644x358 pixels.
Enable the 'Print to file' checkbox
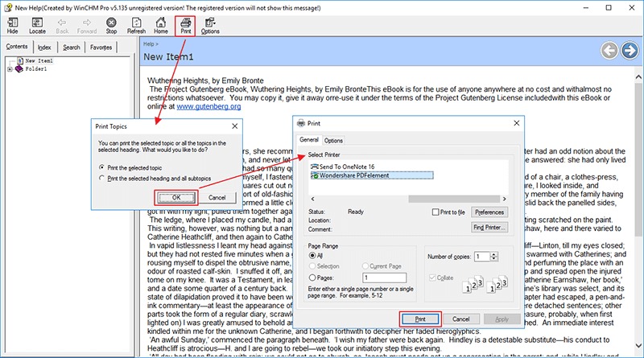tap(435, 212)
